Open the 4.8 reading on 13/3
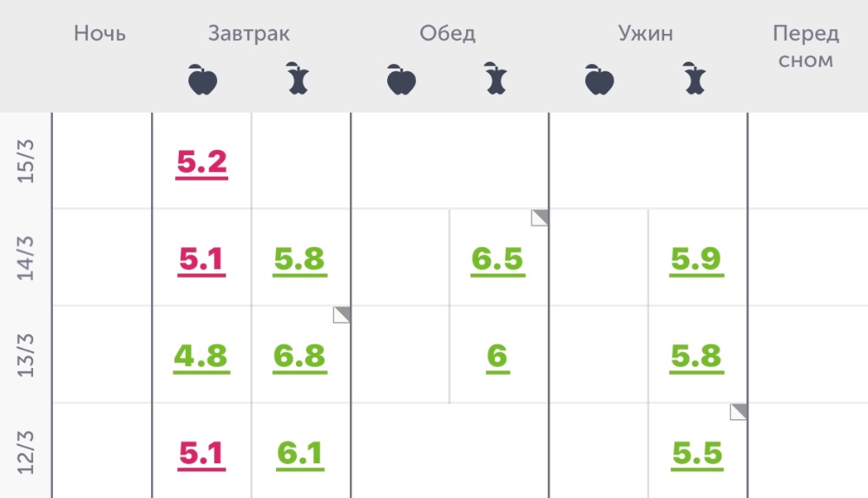The width and height of the screenshot is (868, 498). [x=201, y=356]
